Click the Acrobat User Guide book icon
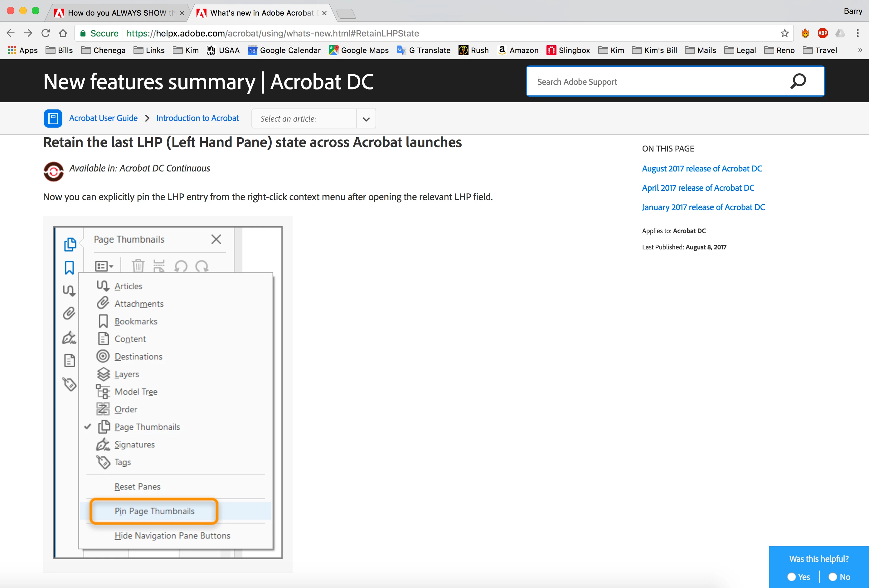 [x=53, y=118]
